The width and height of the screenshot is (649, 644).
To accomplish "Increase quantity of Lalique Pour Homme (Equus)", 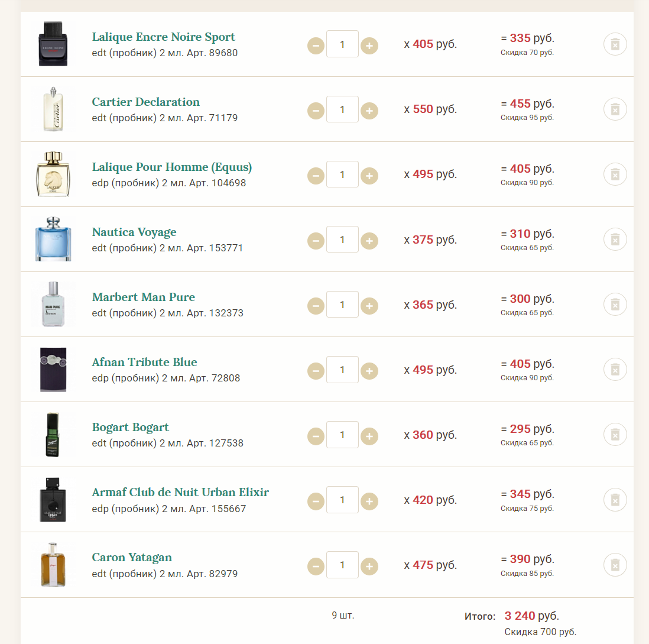I will coord(369,176).
